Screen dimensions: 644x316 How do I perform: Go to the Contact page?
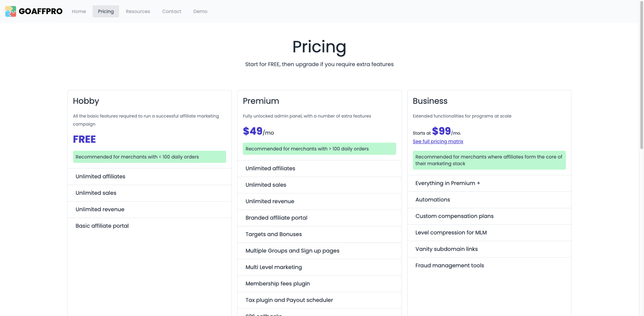pos(172,11)
